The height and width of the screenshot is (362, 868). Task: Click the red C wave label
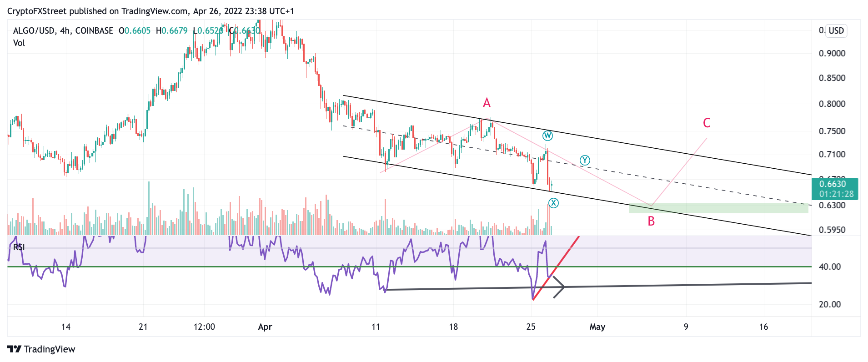click(707, 123)
